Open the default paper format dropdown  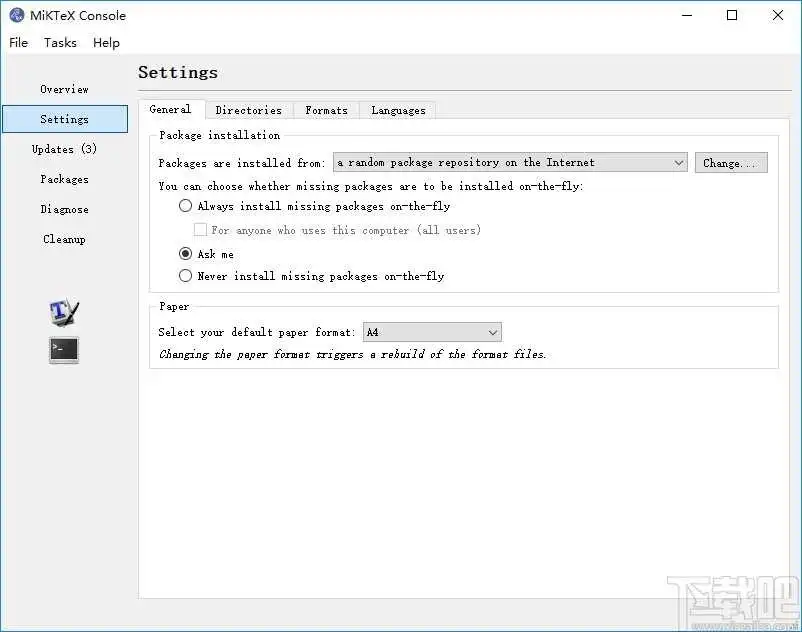(x=432, y=332)
